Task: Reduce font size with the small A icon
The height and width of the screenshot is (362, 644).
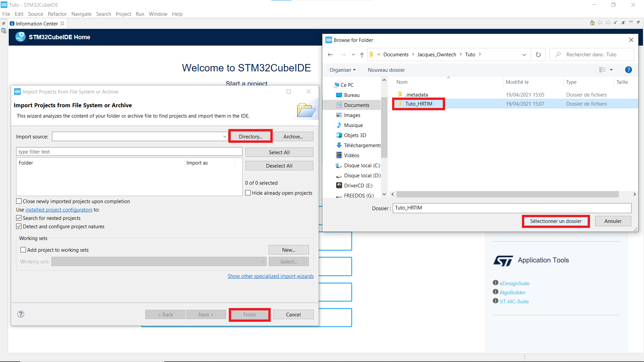Action: tap(615, 23)
